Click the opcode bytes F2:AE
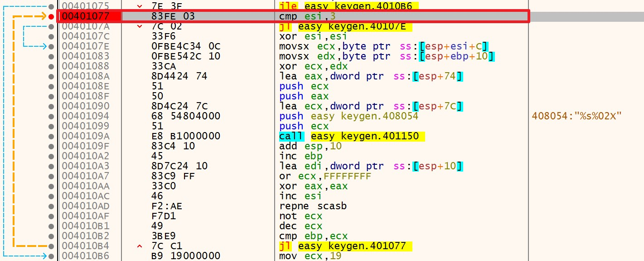This screenshot has height=261, width=644. pos(167,206)
